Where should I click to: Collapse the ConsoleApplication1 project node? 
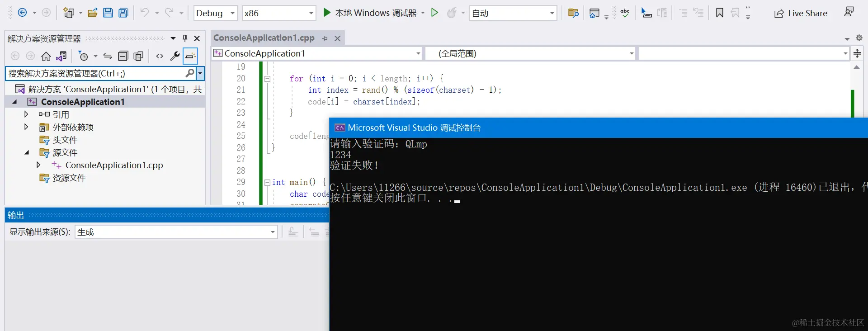coord(14,102)
